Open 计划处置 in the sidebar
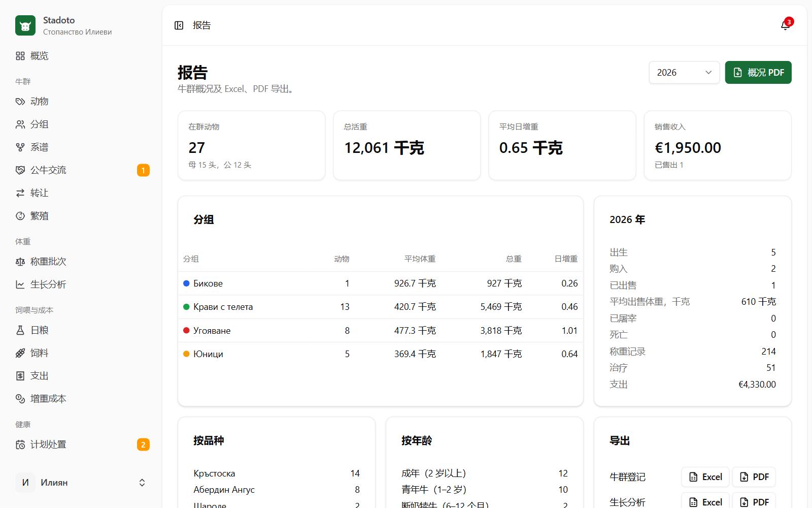The image size is (812, 508). [81, 444]
